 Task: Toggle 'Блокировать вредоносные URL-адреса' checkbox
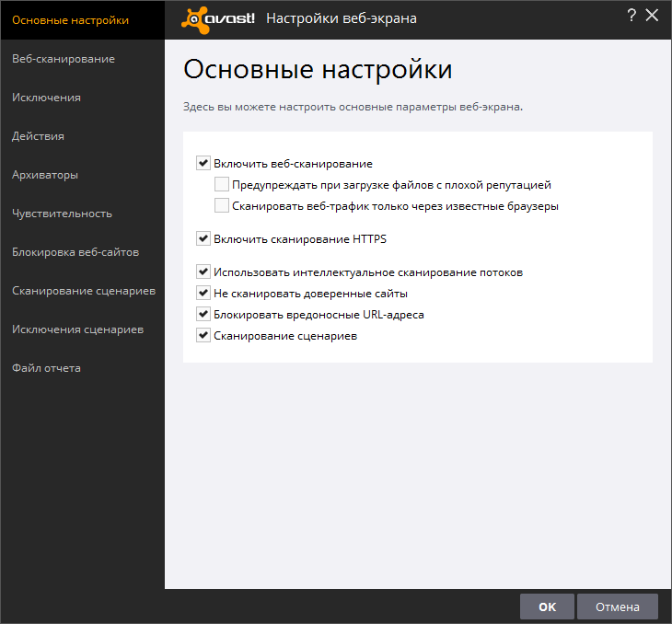(203, 314)
